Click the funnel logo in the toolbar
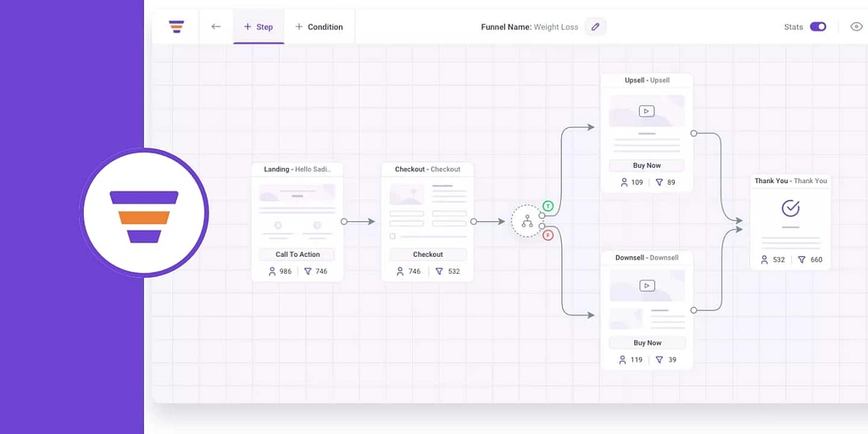This screenshot has width=868, height=434. click(x=176, y=26)
